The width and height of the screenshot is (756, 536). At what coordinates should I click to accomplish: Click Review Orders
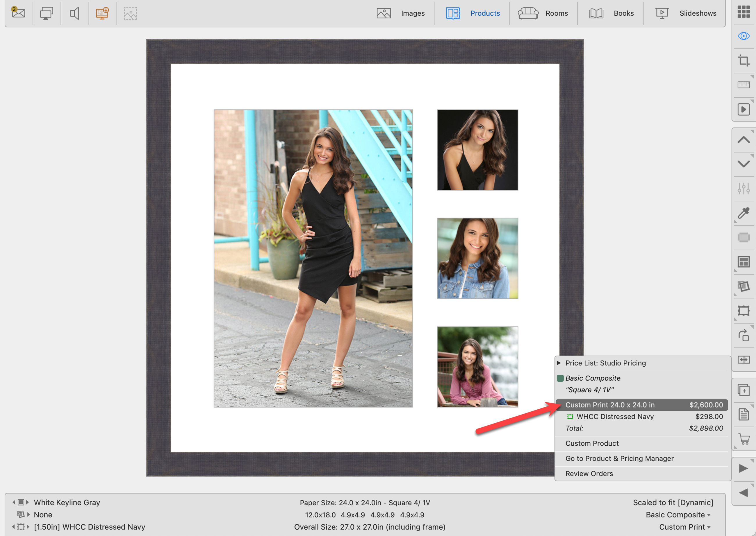click(589, 474)
